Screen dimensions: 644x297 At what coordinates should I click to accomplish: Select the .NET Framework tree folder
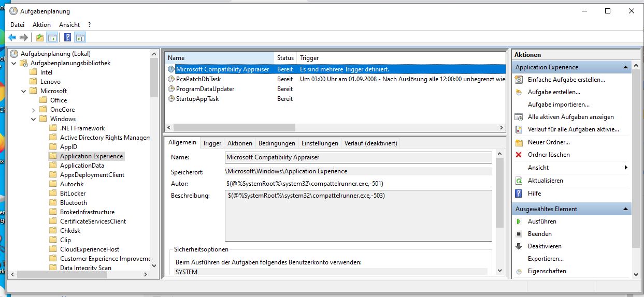[x=82, y=128]
